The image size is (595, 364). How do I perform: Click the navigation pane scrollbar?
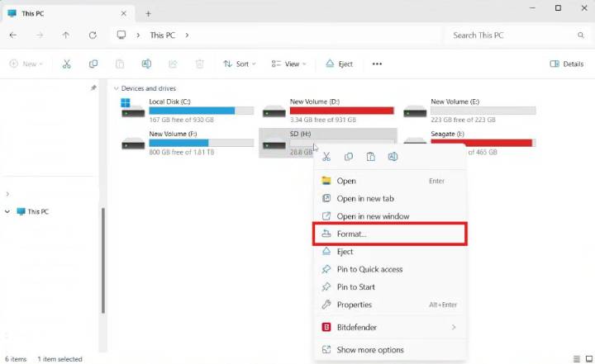coord(103,261)
